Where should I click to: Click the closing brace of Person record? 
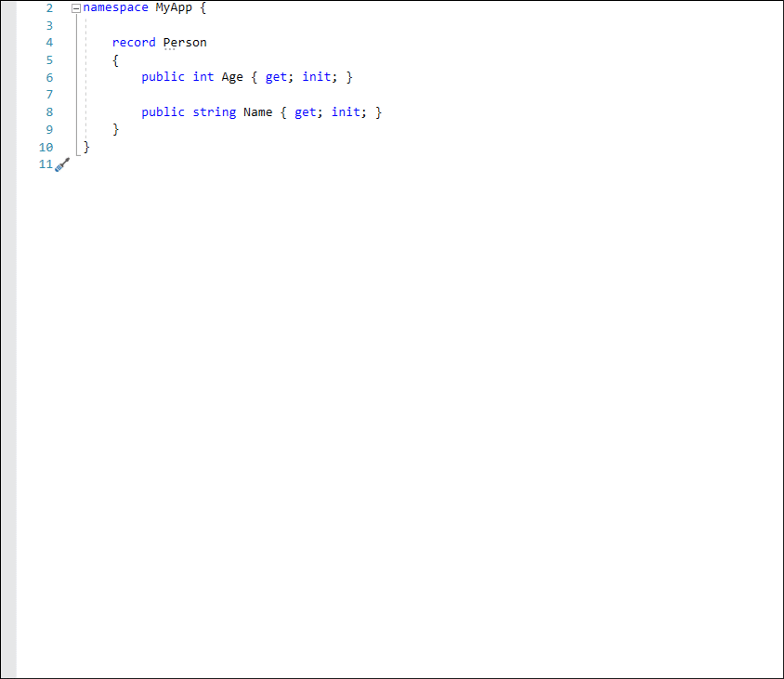click(116, 130)
